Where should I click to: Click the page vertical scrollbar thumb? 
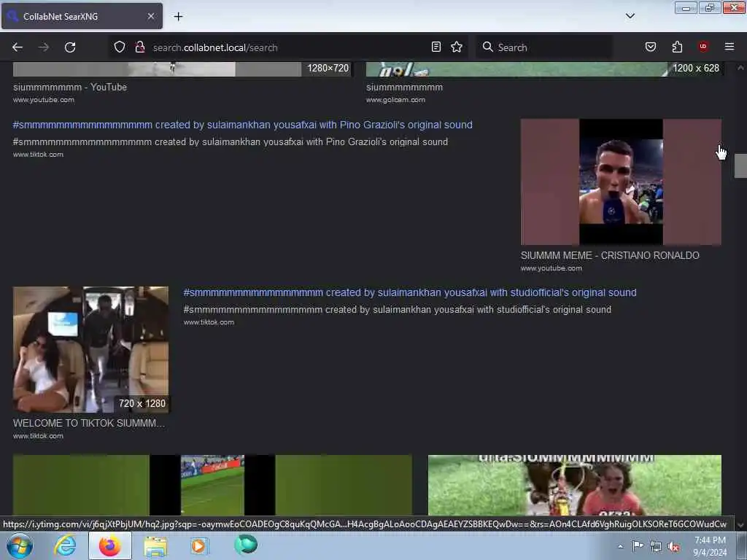pos(740,166)
